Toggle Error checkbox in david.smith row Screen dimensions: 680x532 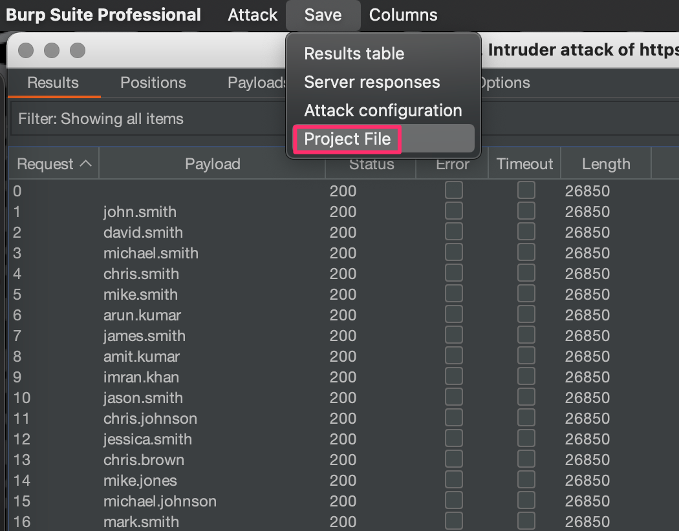click(454, 232)
